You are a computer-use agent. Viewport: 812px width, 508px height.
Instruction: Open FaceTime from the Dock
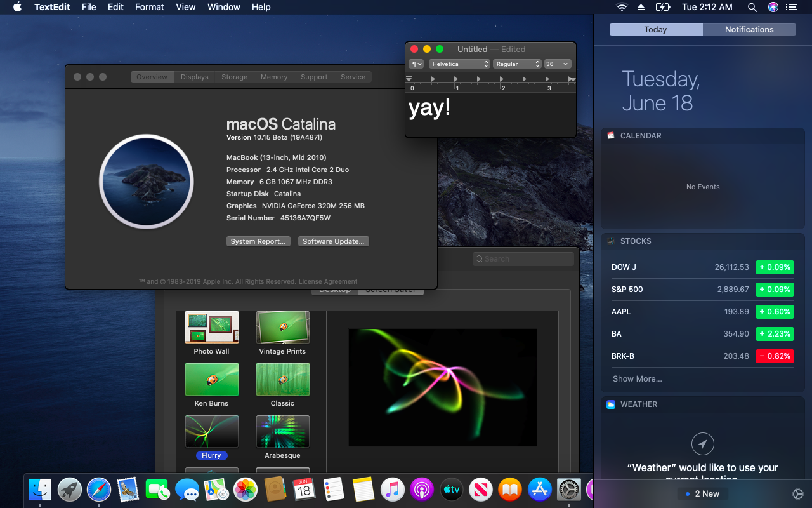pos(157,490)
